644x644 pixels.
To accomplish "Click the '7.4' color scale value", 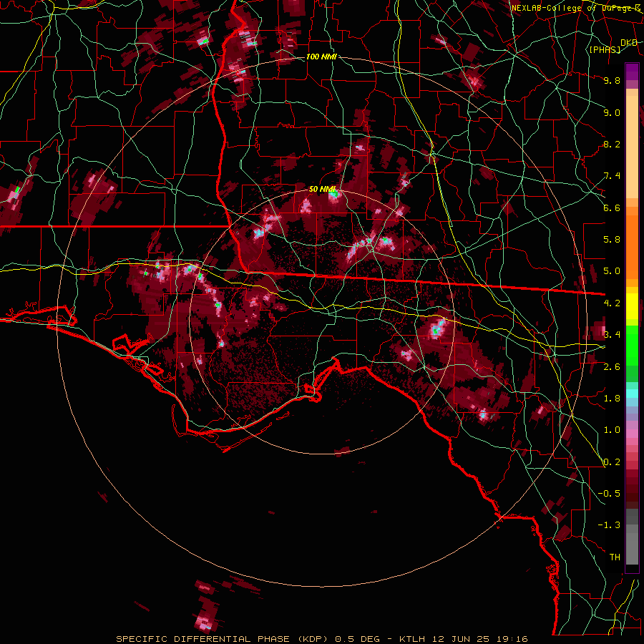I will pos(612,176).
